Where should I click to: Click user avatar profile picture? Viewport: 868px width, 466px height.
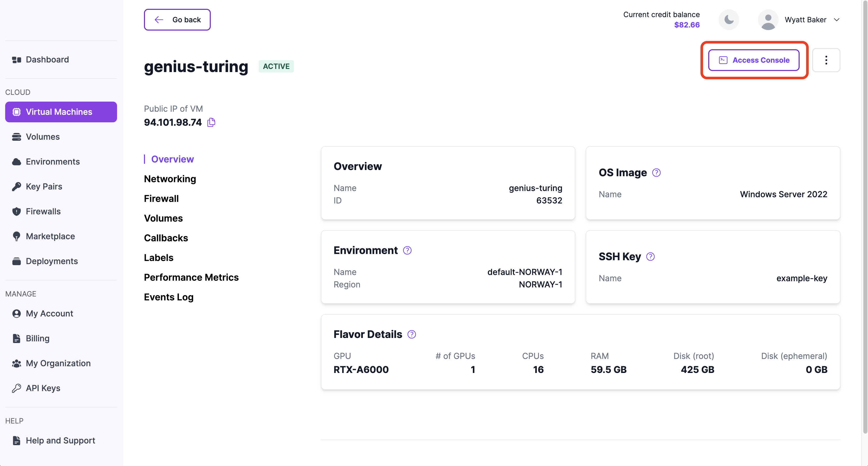point(768,19)
